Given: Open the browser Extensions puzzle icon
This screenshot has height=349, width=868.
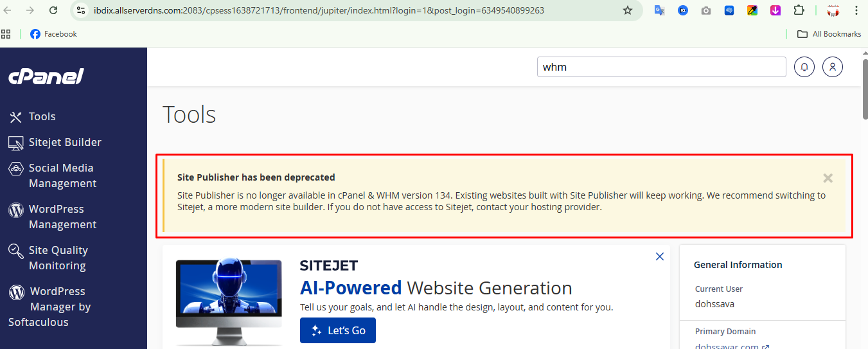Looking at the screenshot, I should pyautogui.click(x=799, y=10).
